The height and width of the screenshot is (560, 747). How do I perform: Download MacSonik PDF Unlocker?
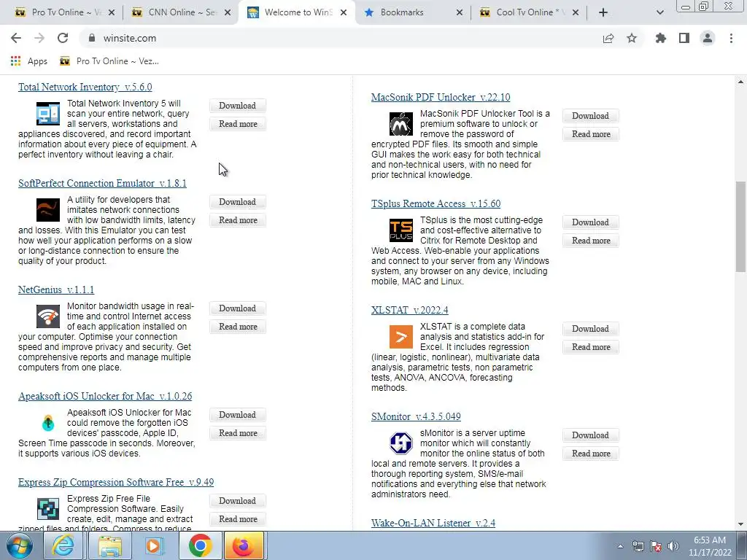[590, 116]
